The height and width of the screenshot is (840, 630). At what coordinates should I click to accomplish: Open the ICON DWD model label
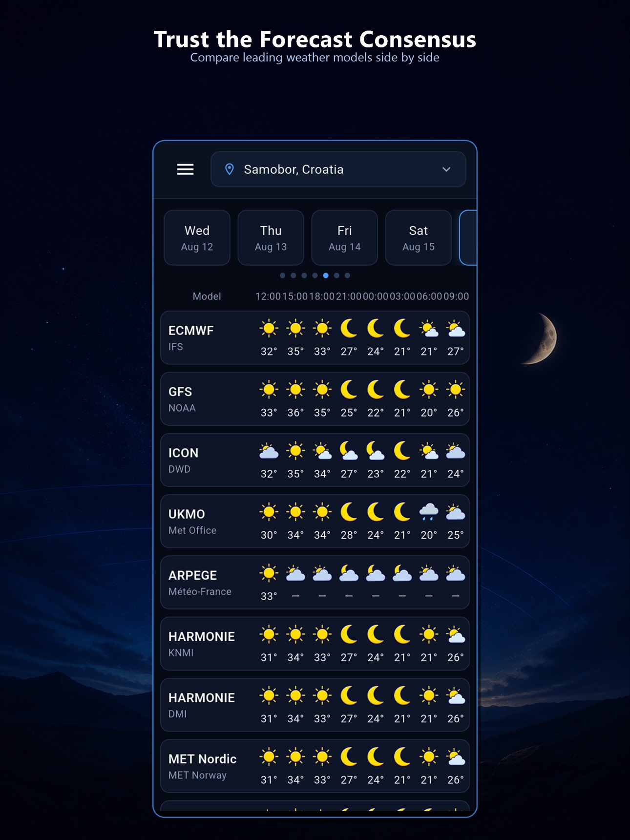tap(183, 460)
